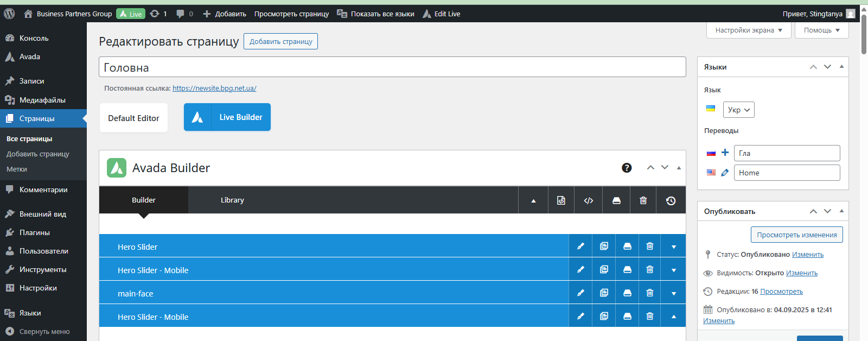Add Russian translation with plus icon

725,153
